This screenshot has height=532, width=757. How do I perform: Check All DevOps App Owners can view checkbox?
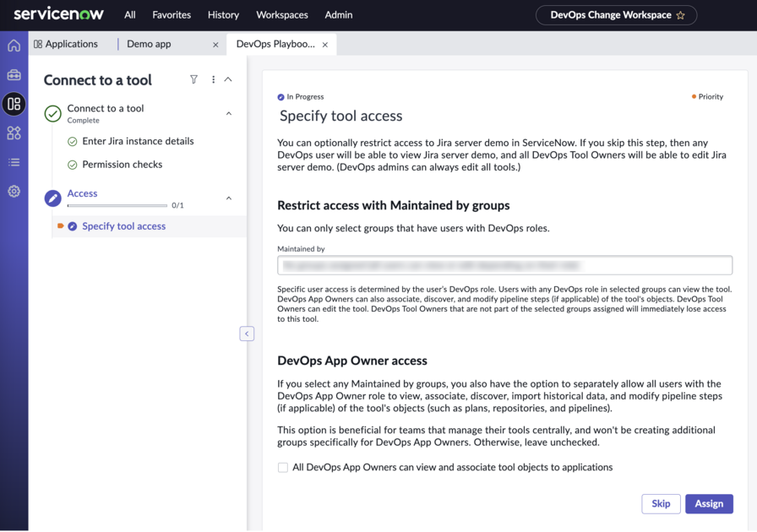click(x=283, y=467)
